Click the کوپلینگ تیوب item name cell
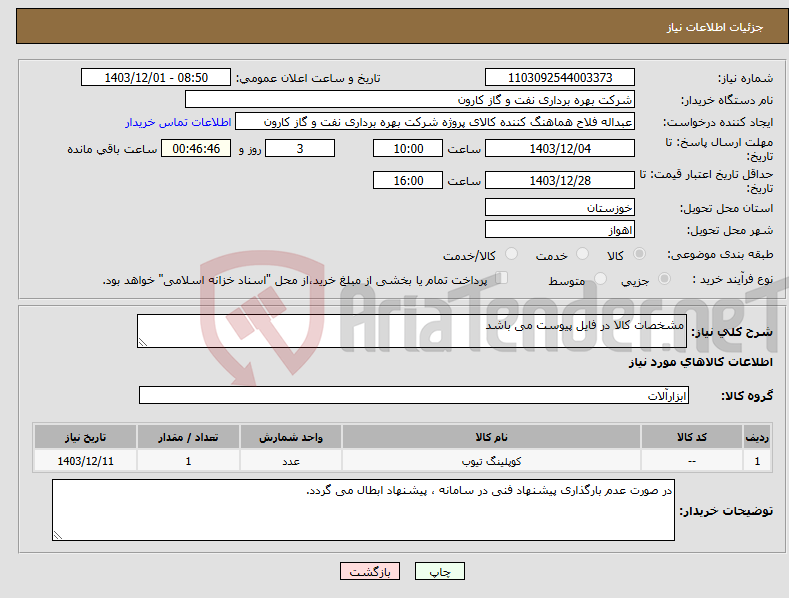Image resolution: width=789 pixels, height=598 pixels. (x=491, y=461)
